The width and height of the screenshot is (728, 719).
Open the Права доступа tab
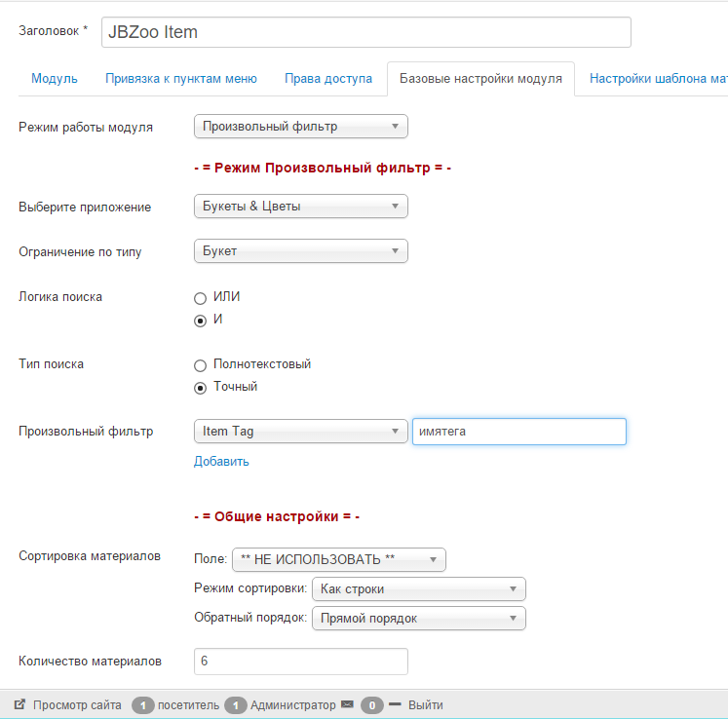coord(328,79)
